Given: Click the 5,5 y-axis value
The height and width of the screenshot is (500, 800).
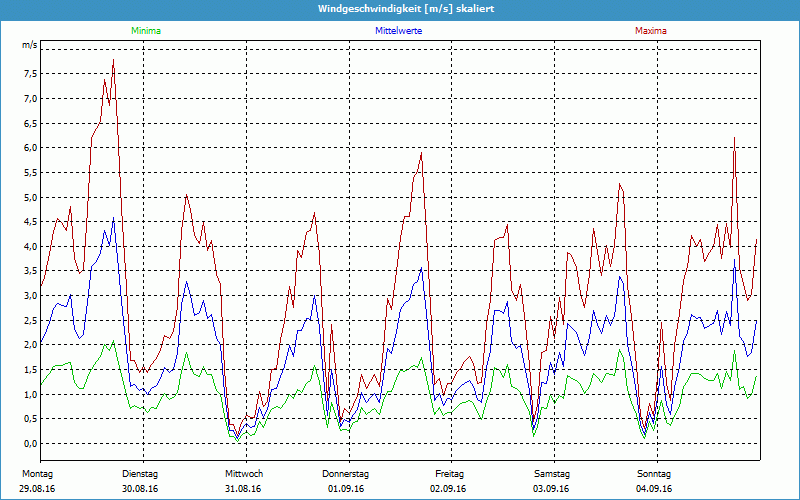Looking at the screenshot, I should (x=30, y=172).
